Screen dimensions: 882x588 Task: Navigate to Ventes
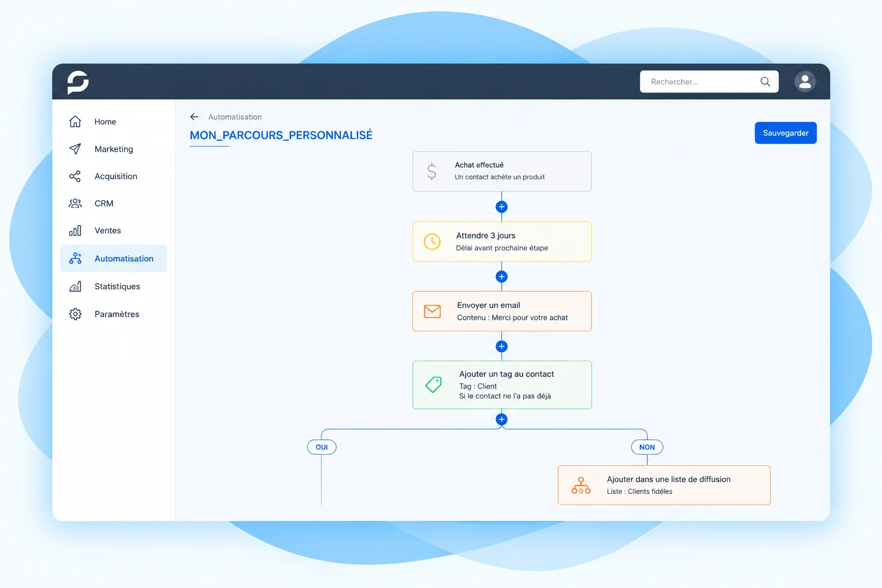click(114, 231)
